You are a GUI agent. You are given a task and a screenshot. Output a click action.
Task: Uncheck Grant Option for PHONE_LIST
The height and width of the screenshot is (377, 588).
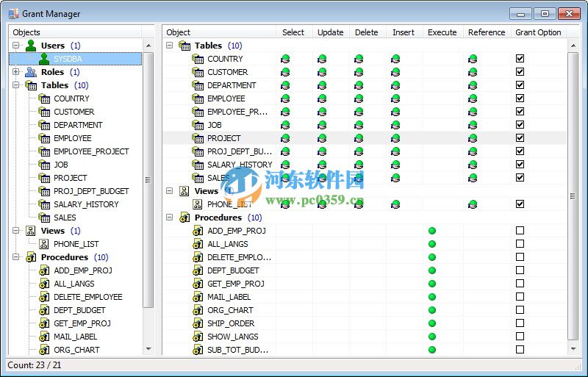pos(520,204)
